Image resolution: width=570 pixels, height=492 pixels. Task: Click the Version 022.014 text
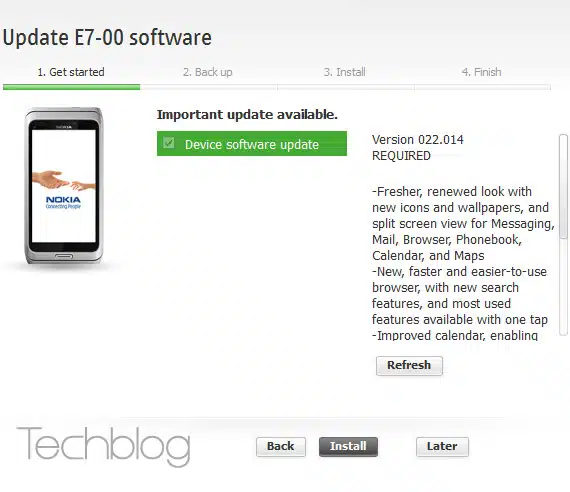point(418,140)
